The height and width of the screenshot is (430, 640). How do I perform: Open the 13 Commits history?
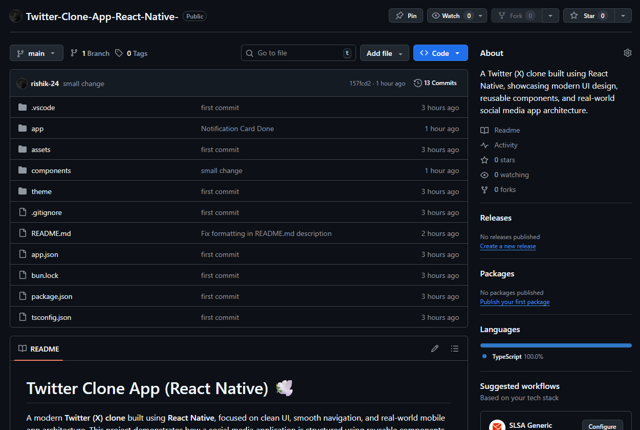click(x=435, y=83)
